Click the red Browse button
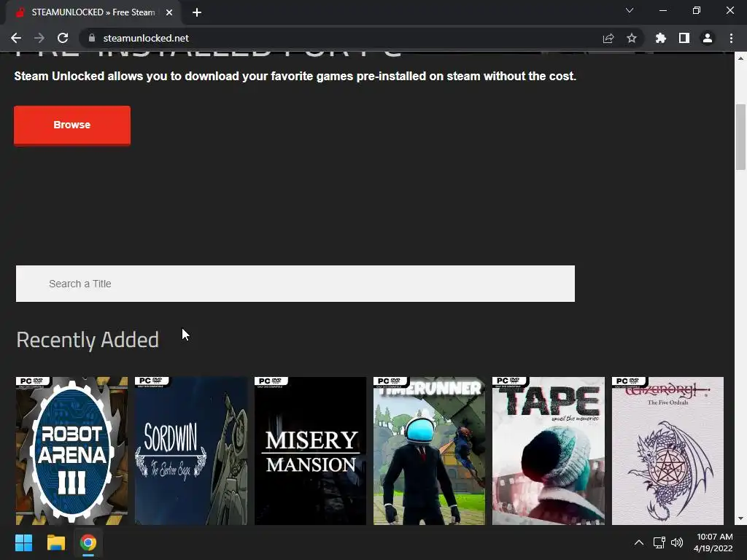Viewport: 747px width, 560px height. coord(72,125)
